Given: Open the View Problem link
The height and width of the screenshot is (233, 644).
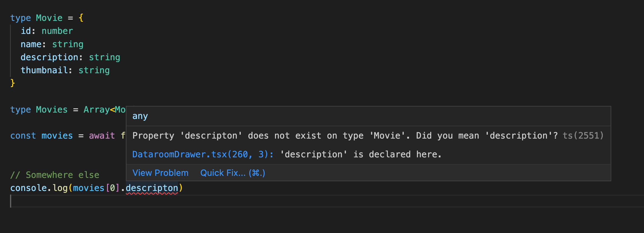Looking at the screenshot, I should 160,173.
